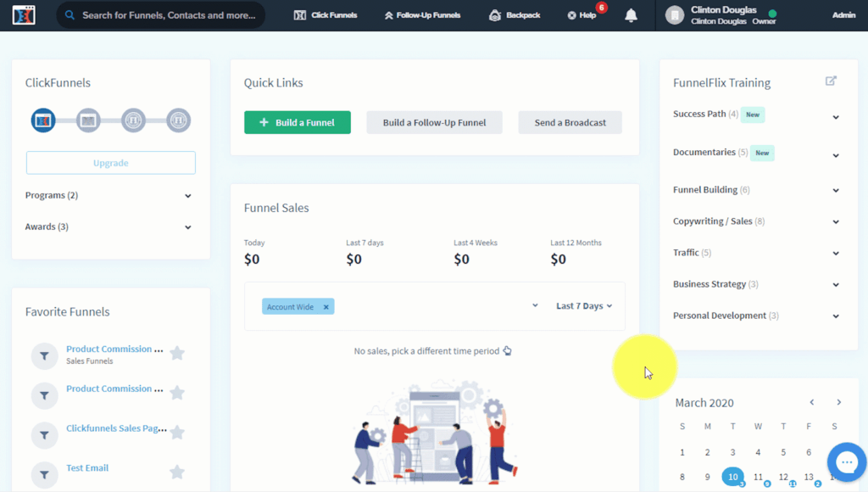Open the Backpack menu
The width and height of the screenshot is (868, 492).
[515, 15]
